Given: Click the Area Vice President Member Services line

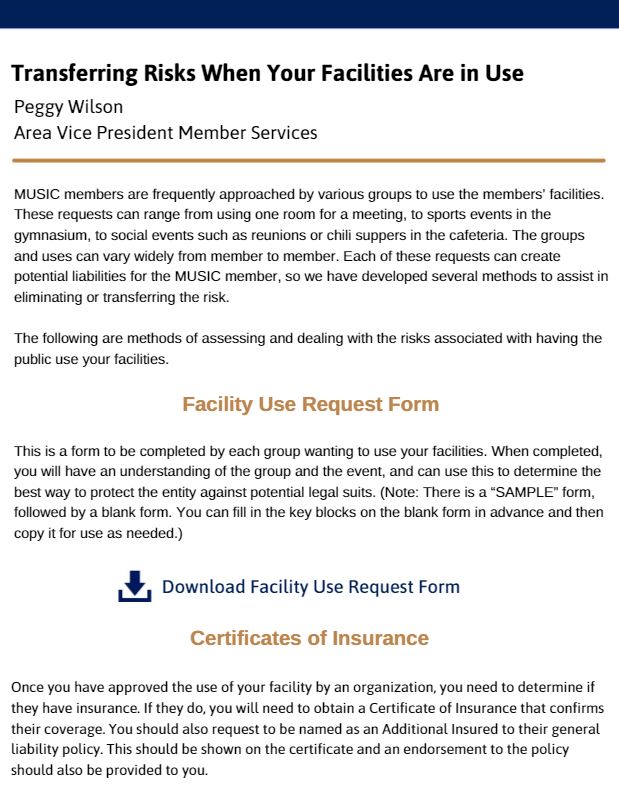Looking at the screenshot, I should coord(165,133).
